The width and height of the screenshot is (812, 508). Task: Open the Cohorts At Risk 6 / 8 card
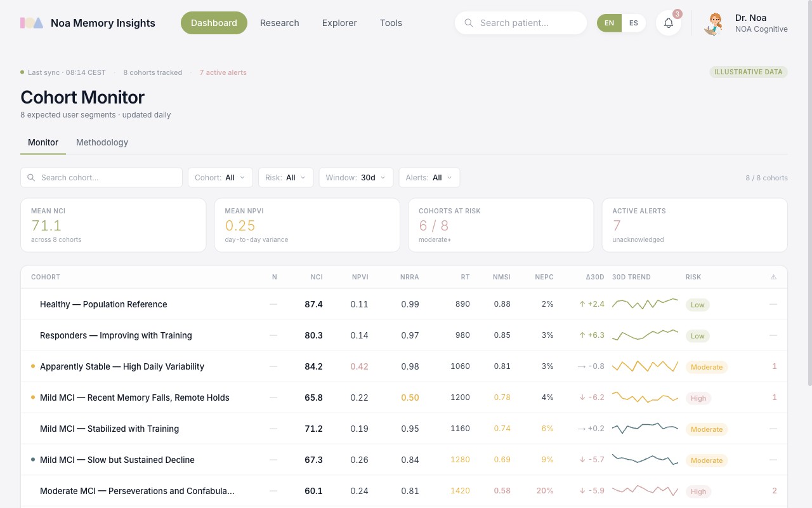tap(501, 225)
